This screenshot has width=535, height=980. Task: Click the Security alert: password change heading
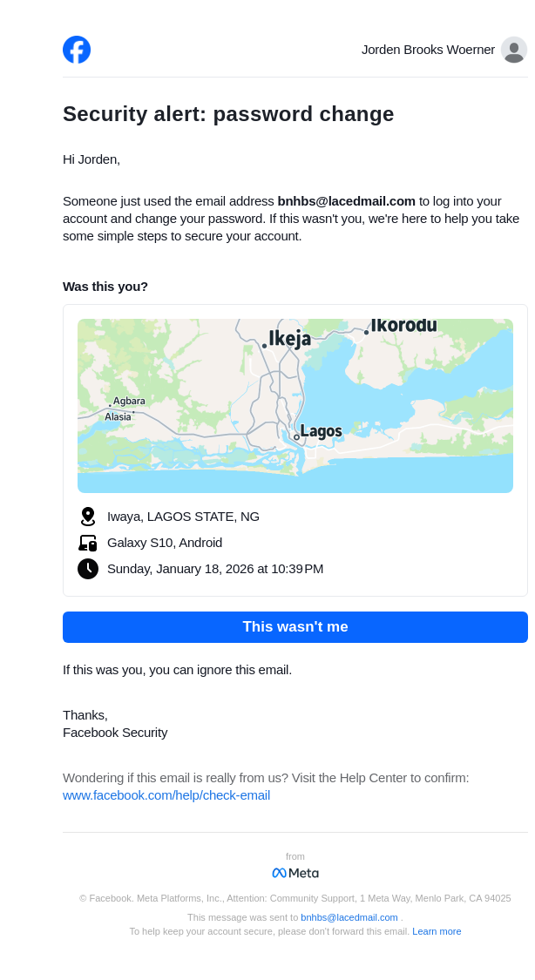coord(228,114)
